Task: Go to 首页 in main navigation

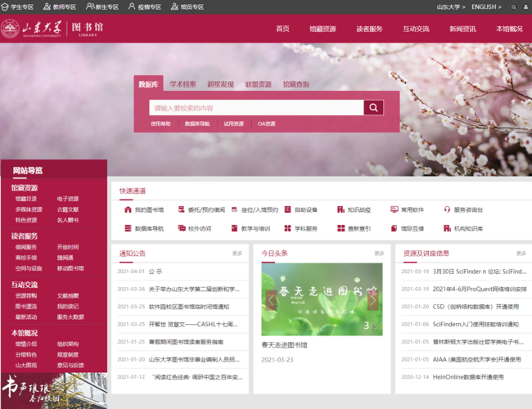Action: pos(282,29)
